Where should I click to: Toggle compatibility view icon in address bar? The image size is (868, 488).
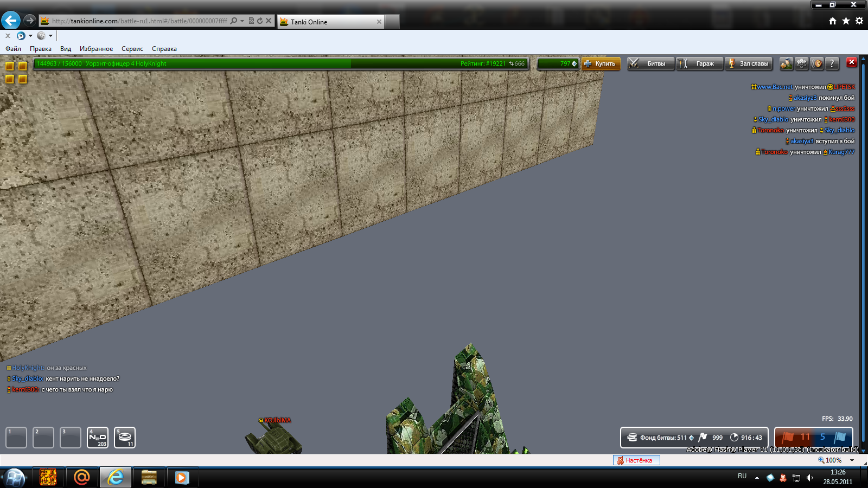(x=251, y=21)
